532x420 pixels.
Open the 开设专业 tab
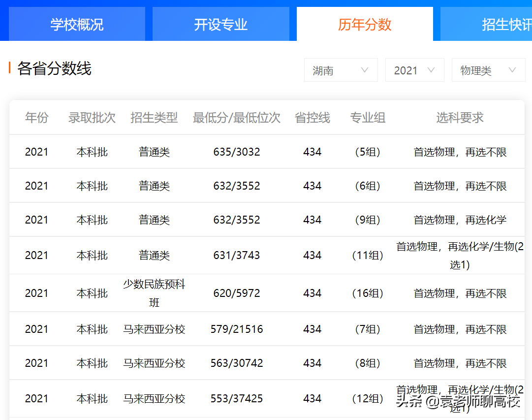coord(221,24)
